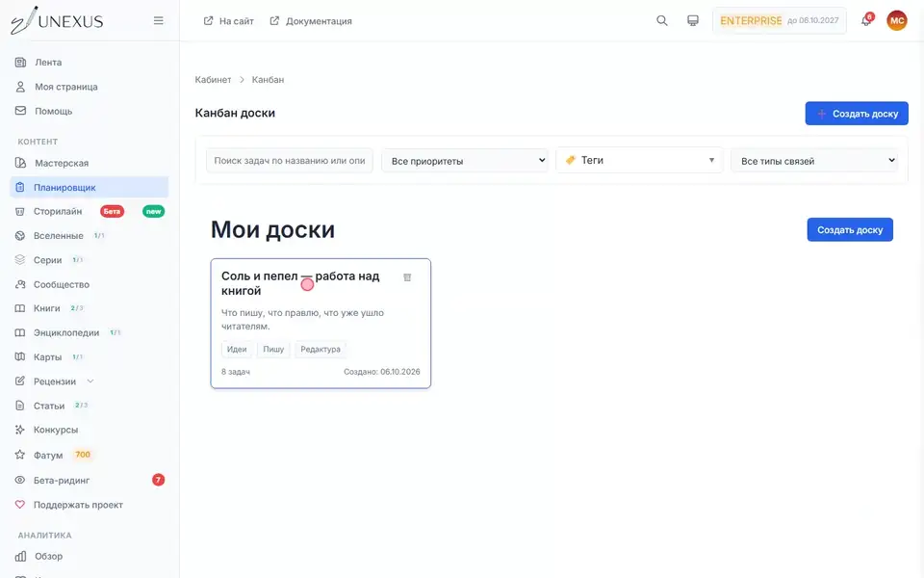Open the MC user avatar menu
924x578 pixels.
pos(897,20)
